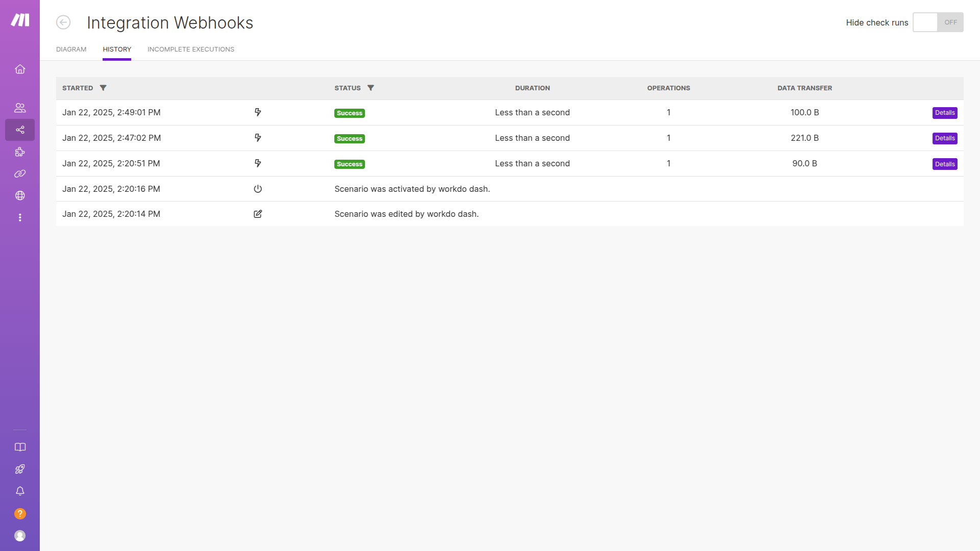Toggle Hide check runs switch

938,22
